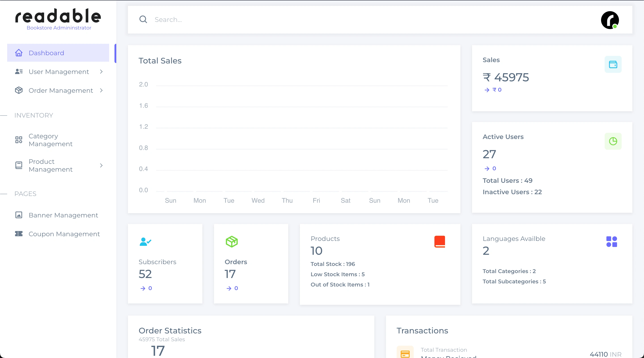
Task: Click the Sales trend arrow icon
Action: pos(487,90)
